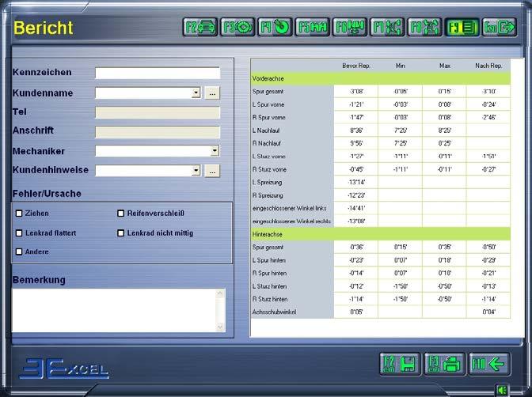Click the R Nachlauf before-repair value 9°56'
The width and height of the screenshot is (532, 397).
pyautogui.click(x=356, y=143)
